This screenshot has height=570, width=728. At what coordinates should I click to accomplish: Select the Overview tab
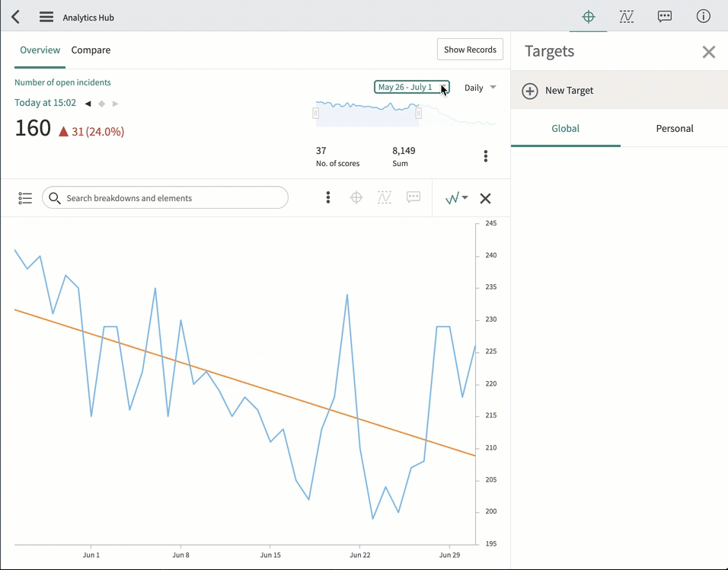point(40,50)
